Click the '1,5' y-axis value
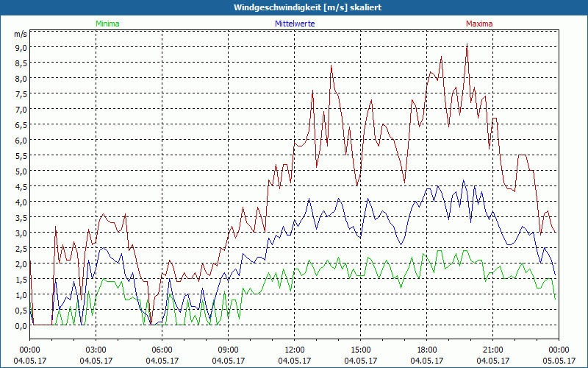 click(21, 279)
